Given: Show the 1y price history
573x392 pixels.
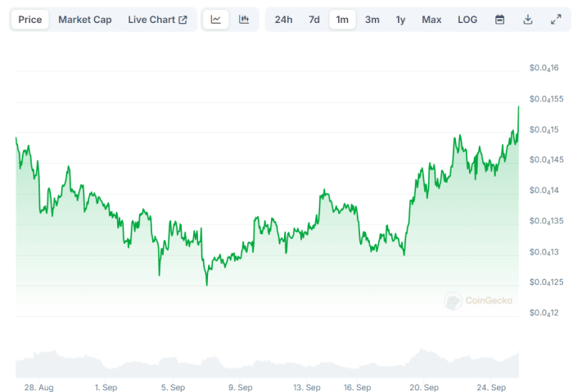Looking at the screenshot, I should click(x=400, y=20).
